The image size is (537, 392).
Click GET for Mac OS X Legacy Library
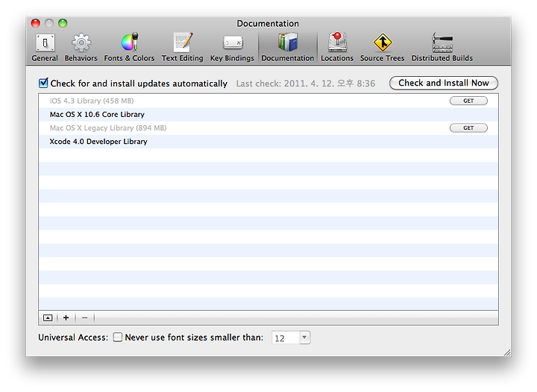(468, 128)
